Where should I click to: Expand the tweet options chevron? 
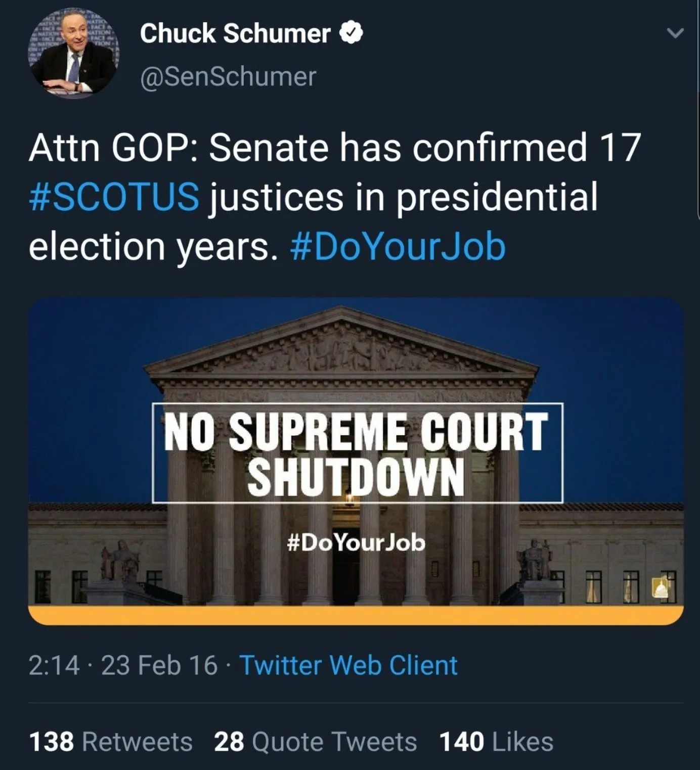[x=675, y=34]
